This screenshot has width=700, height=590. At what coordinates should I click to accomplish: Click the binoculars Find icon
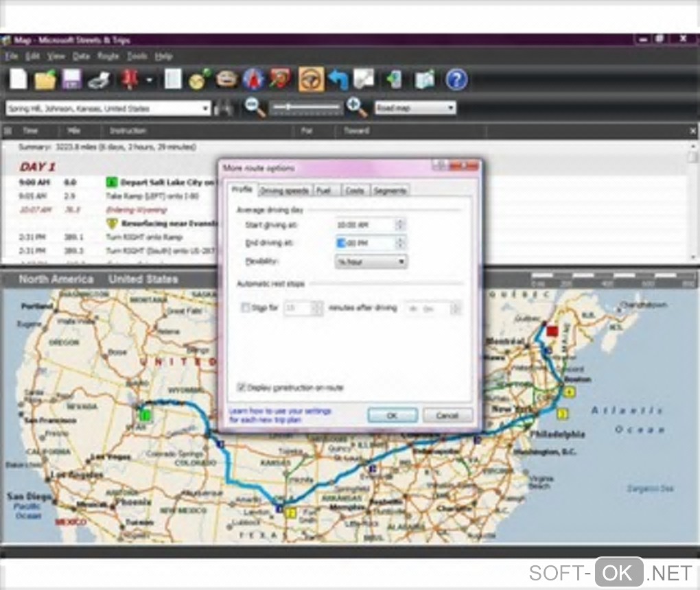point(224,108)
